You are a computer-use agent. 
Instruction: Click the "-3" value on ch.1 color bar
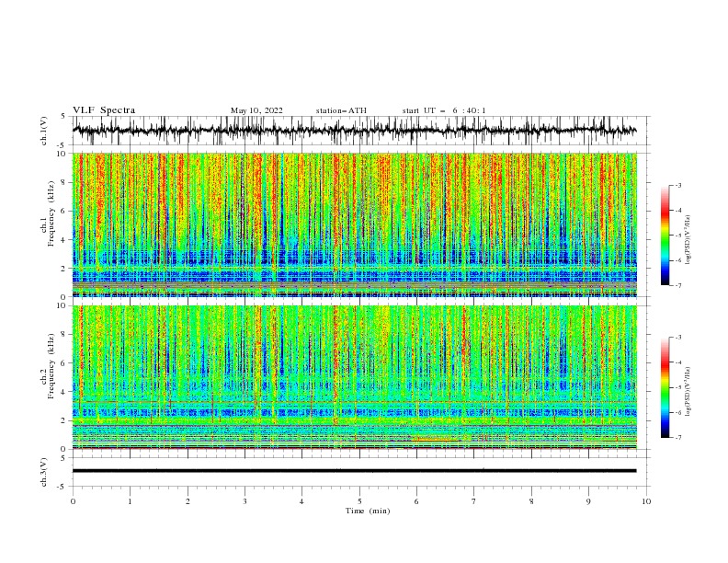pyautogui.click(x=677, y=185)
